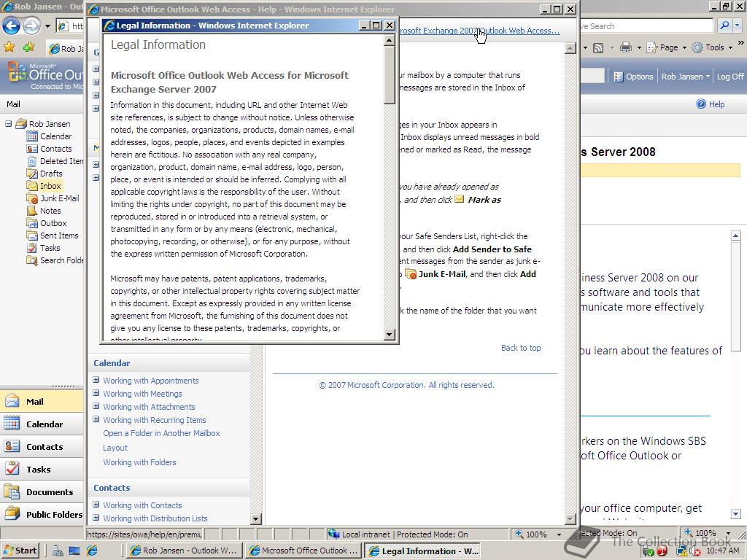Open the Rob Jansen user dropdown
This screenshot has width=747, height=560.
(x=685, y=77)
